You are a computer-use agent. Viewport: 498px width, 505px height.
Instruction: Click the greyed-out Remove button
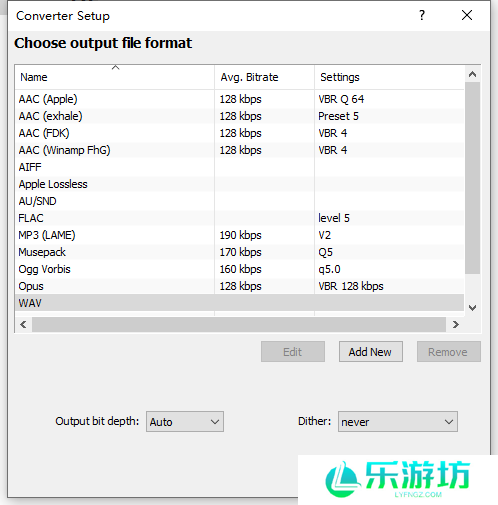pyautogui.click(x=449, y=352)
